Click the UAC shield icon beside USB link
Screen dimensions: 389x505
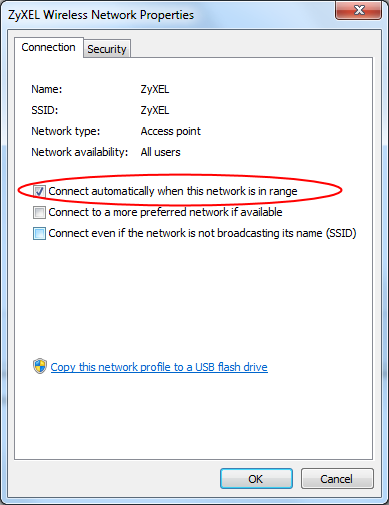coord(40,366)
